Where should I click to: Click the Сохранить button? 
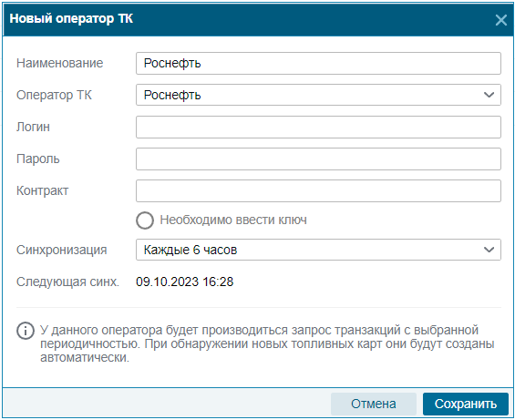466,404
